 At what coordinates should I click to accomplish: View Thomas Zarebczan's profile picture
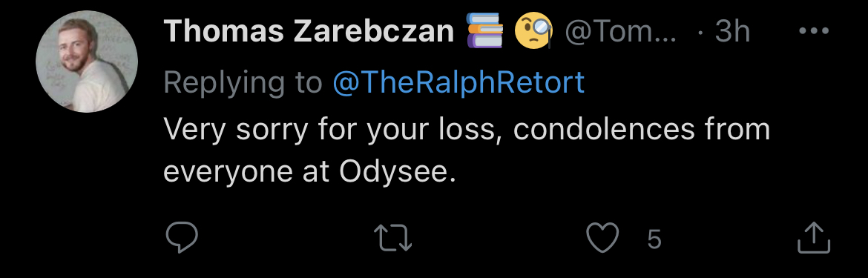pos(87,62)
